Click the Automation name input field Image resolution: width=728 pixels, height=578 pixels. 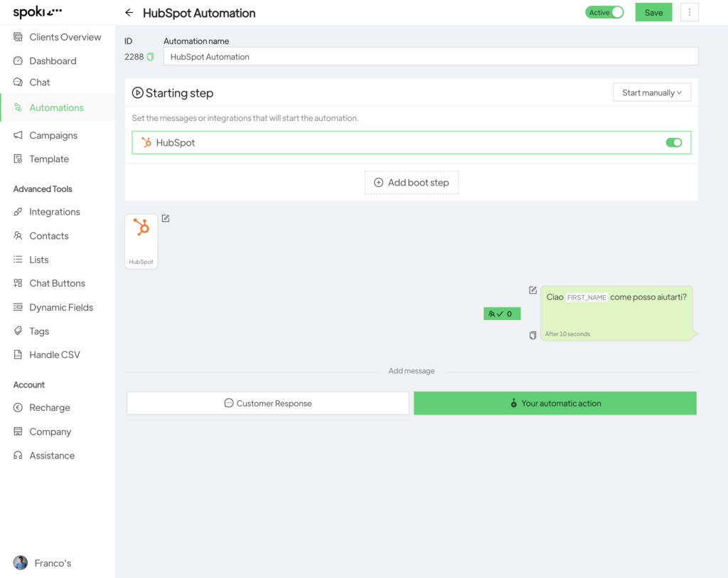click(430, 57)
